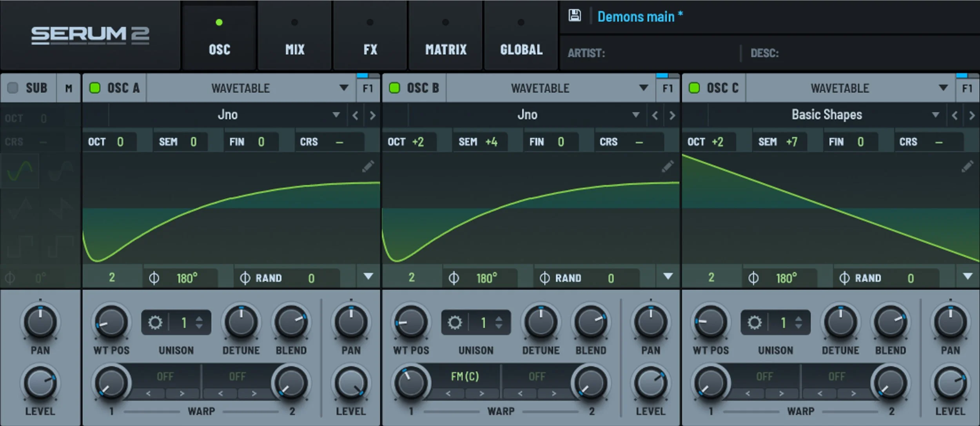Viewport: 980px width, 426px height.
Task: Click the FM (C) warp mode on OSC B
Action: pyautogui.click(x=465, y=376)
